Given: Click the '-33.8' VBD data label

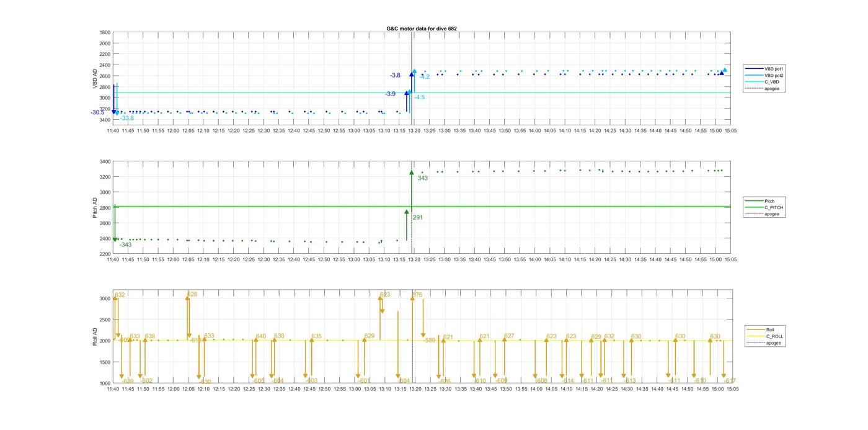Looking at the screenshot, I should click(127, 118).
